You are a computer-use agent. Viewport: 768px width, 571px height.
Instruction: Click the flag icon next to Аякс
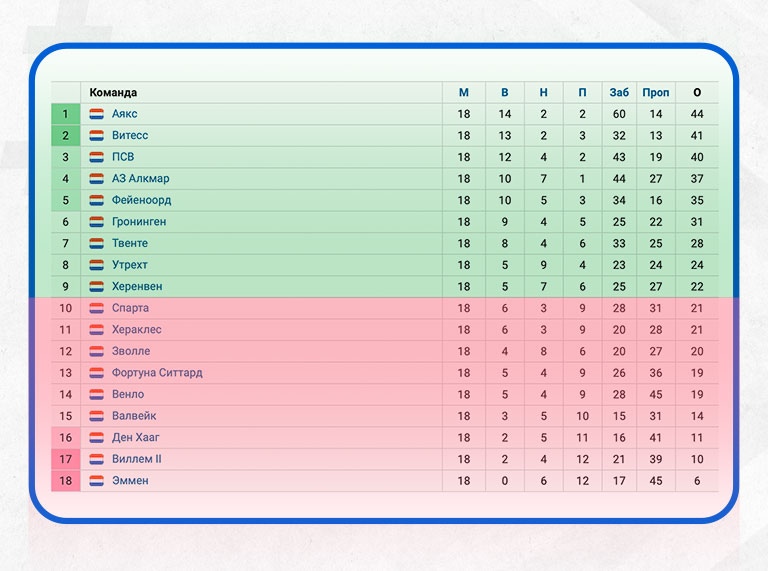point(97,114)
